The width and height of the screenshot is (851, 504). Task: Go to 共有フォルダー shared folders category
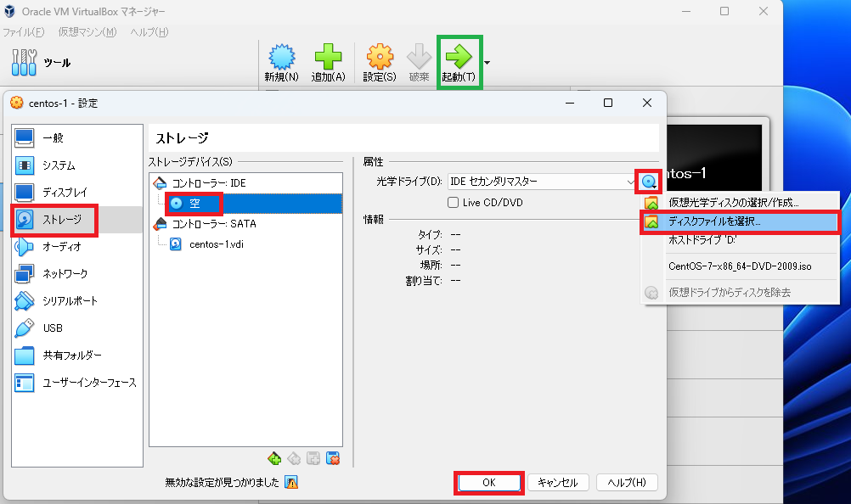(x=77, y=355)
